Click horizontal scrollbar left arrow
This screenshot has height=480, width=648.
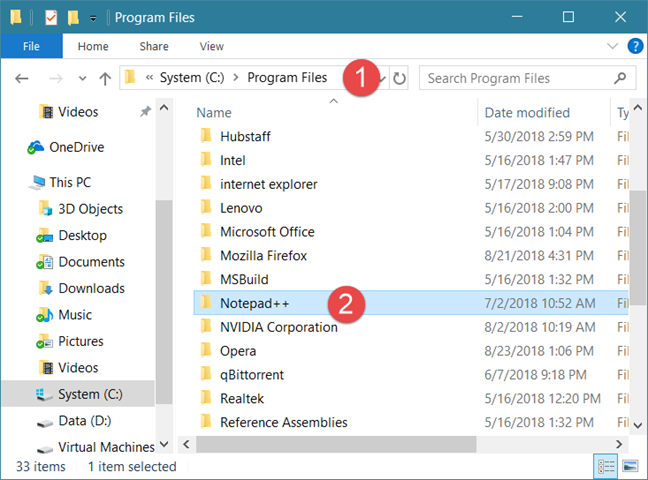(x=187, y=444)
